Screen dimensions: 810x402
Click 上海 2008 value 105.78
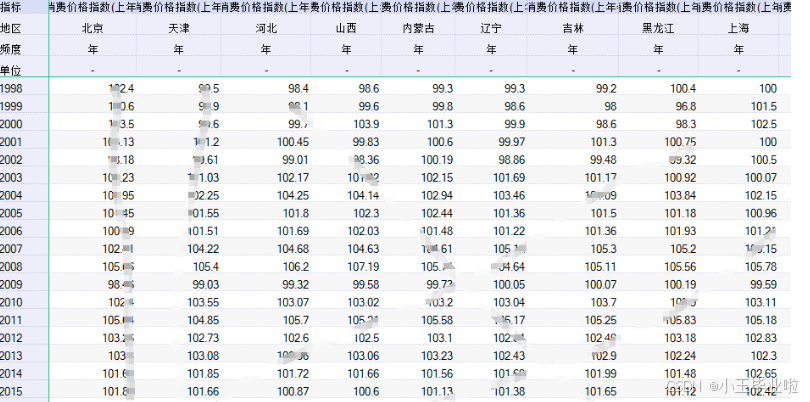pos(761,267)
